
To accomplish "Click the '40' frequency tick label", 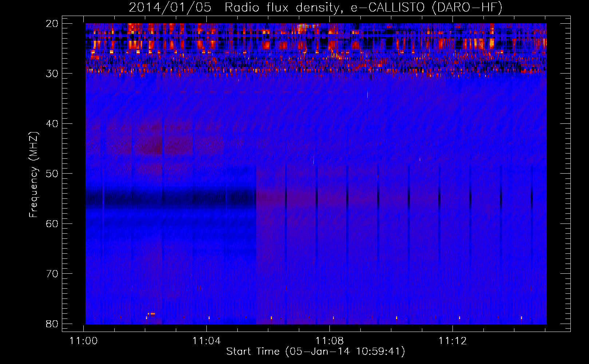I will click(52, 124).
